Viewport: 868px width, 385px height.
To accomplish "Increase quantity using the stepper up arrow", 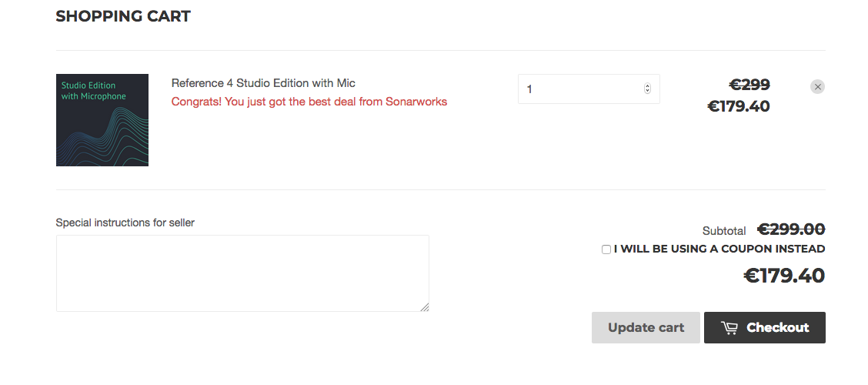I will (647, 86).
